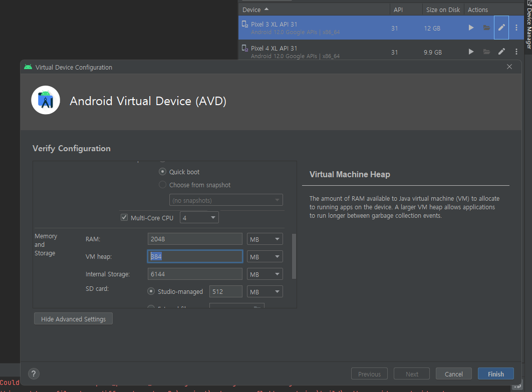532x392 pixels.
Task: Toggle the Multi-Core CPU checkbox
Action: point(124,217)
